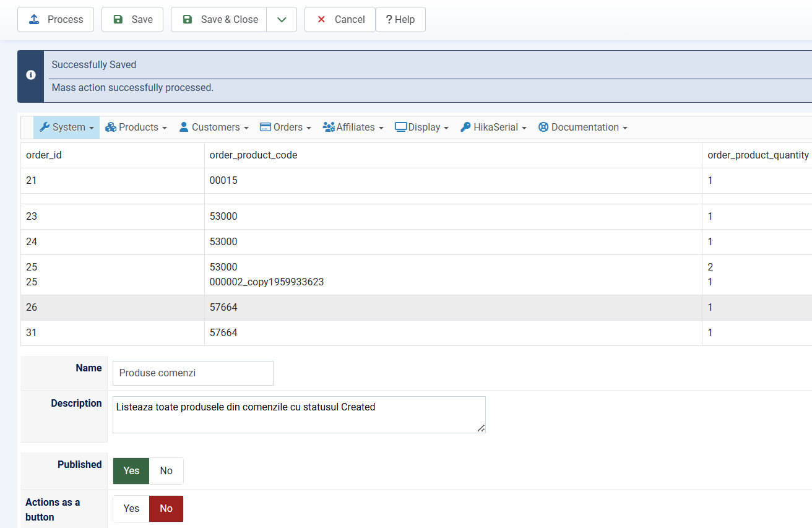This screenshot has height=528, width=812.
Task: Click Save & Close button
Action: pyautogui.click(x=219, y=20)
